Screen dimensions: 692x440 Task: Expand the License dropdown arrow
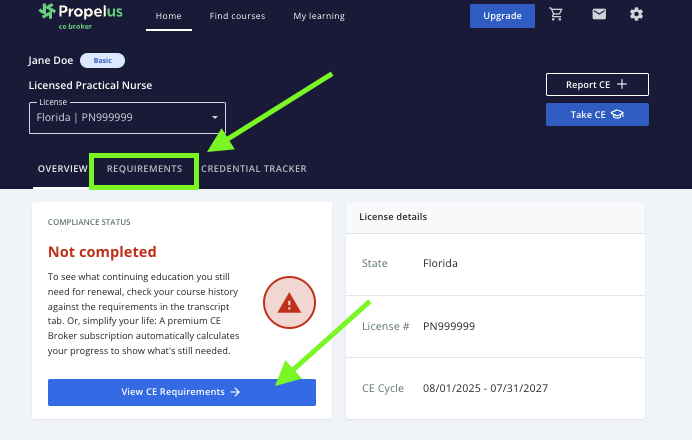214,118
